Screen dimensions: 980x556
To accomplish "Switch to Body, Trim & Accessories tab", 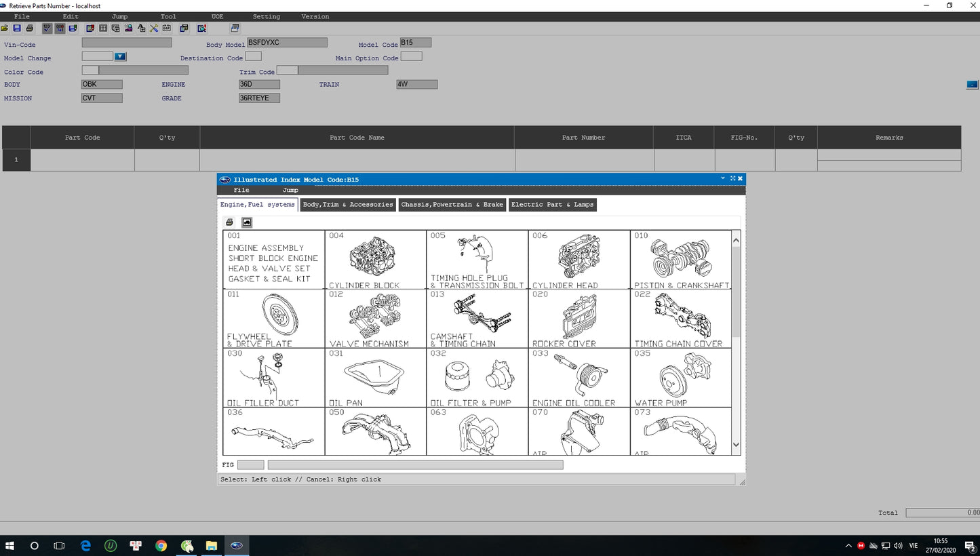I will pyautogui.click(x=348, y=205).
